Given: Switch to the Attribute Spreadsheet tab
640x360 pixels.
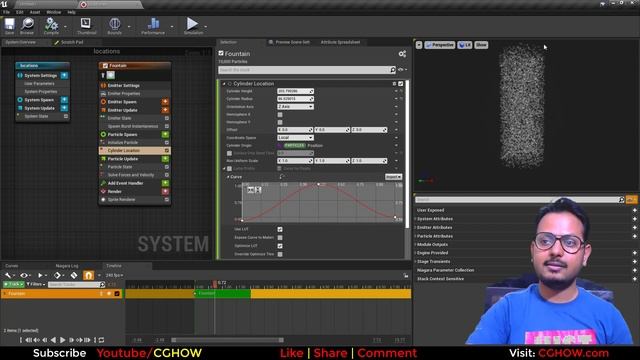Looking at the screenshot, I should [340, 42].
